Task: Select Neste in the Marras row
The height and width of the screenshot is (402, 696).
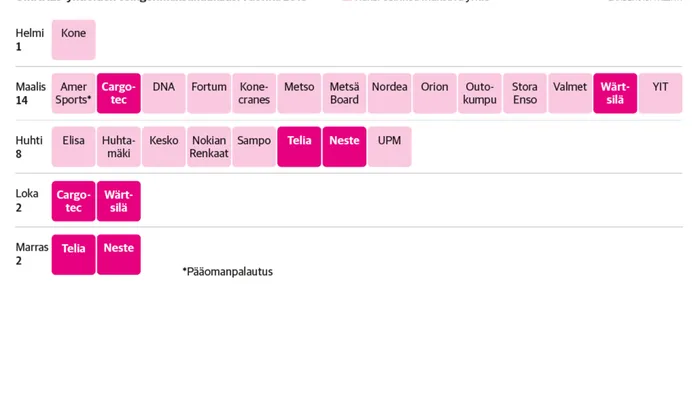Action: pos(119,255)
